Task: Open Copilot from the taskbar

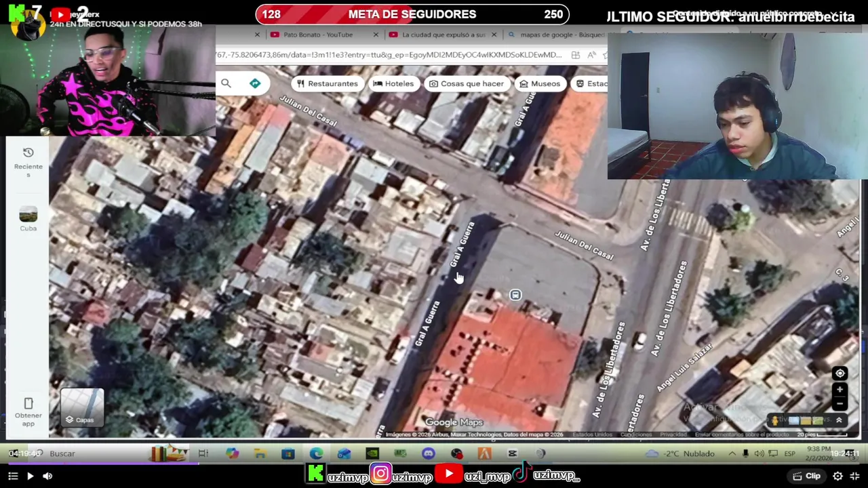Action: click(233, 453)
